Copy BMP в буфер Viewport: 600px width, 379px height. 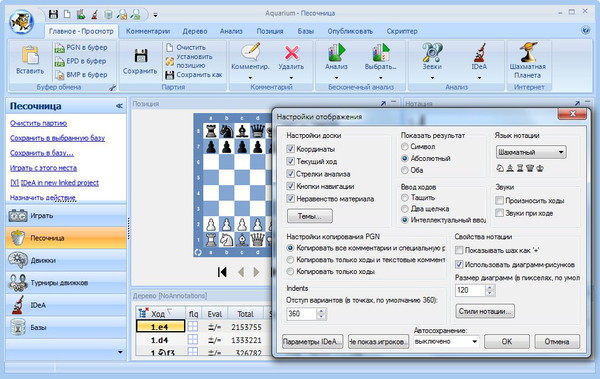coord(81,75)
